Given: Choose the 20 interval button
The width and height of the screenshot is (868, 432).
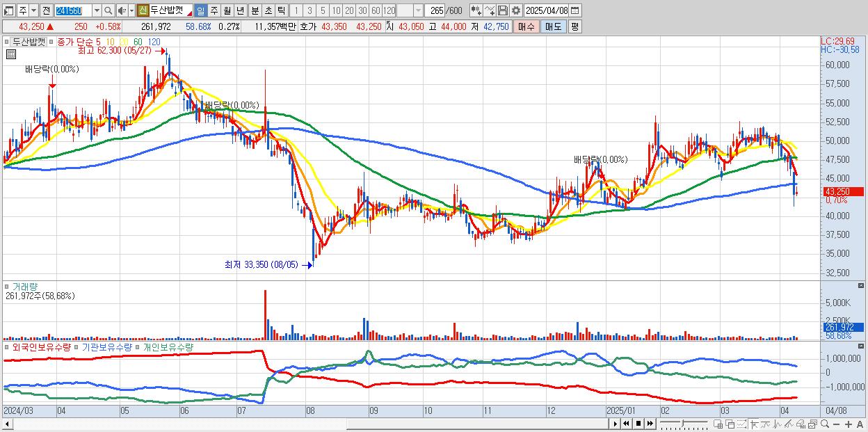Looking at the screenshot, I should pyautogui.click(x=349, y=10).
